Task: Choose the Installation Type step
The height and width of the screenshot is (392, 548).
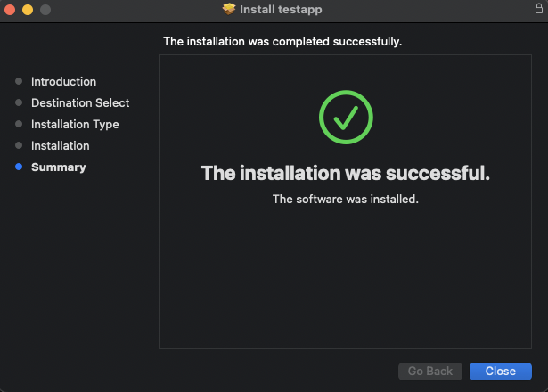Action: click(x=75, y=124)
